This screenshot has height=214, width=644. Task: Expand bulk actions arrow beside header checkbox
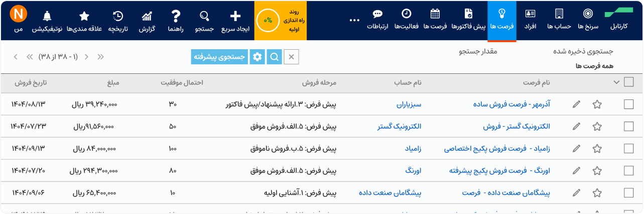click(616, 82)
